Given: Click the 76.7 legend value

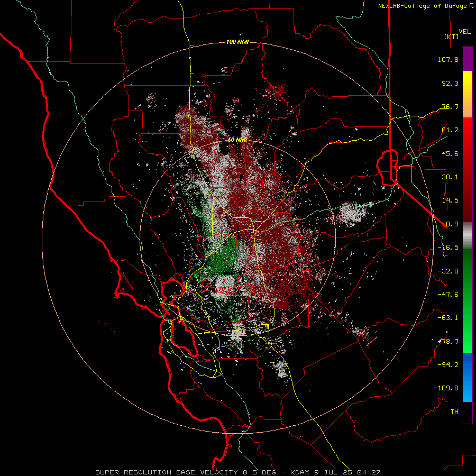Looking at the screenshot, I should tap(450, 106).
